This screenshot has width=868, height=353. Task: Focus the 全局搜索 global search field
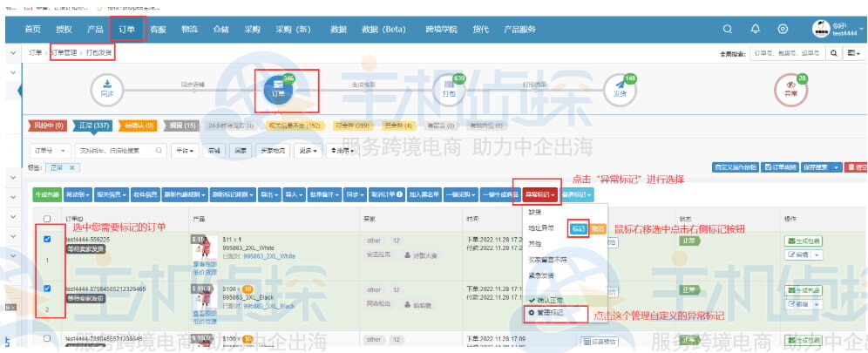[787, 53]
